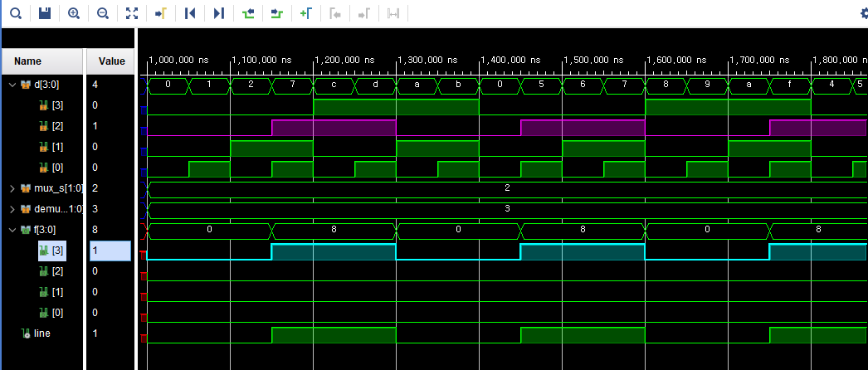Open waveform settings gear icon

pyautogui.click(x=863, y=13)
